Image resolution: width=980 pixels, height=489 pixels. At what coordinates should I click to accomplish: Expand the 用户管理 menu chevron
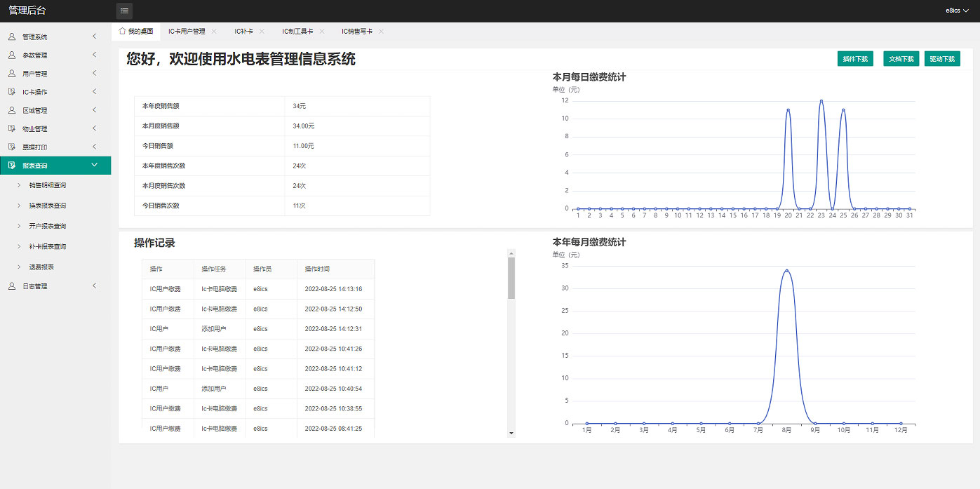[x=95, y=73]
